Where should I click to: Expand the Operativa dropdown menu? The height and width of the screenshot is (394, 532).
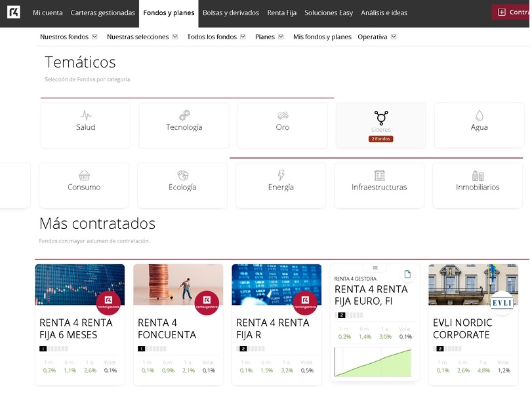377,37
